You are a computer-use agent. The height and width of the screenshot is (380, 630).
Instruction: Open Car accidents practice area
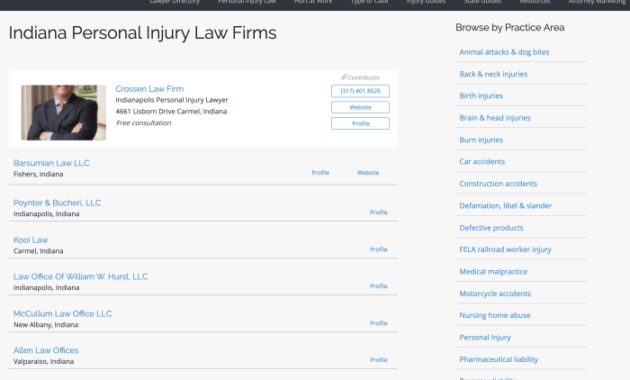pos(482,161)
